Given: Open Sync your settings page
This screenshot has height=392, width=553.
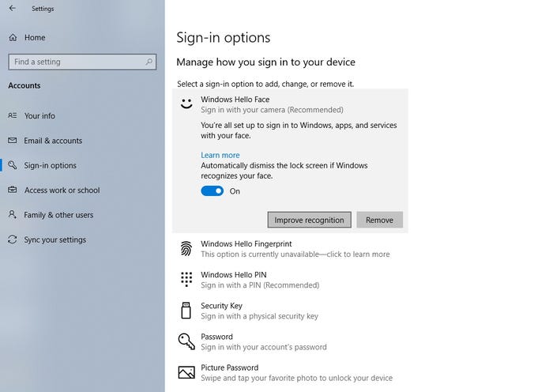Looking at the screenshot, I should tap(82, 239).
